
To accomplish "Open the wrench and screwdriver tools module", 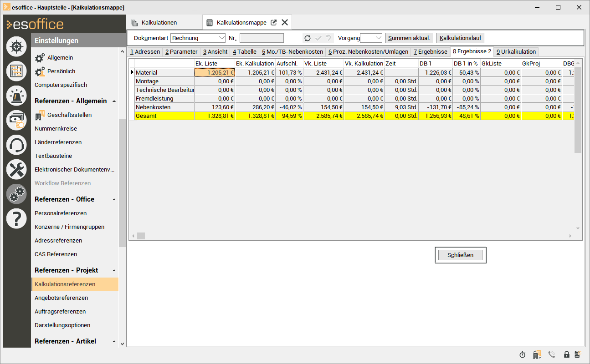I will 16,169.
